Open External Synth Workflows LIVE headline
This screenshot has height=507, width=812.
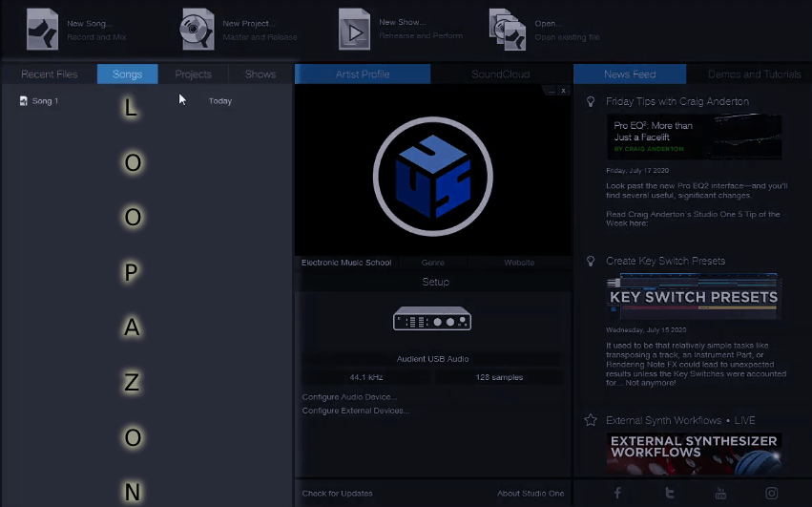pos(680,420)
